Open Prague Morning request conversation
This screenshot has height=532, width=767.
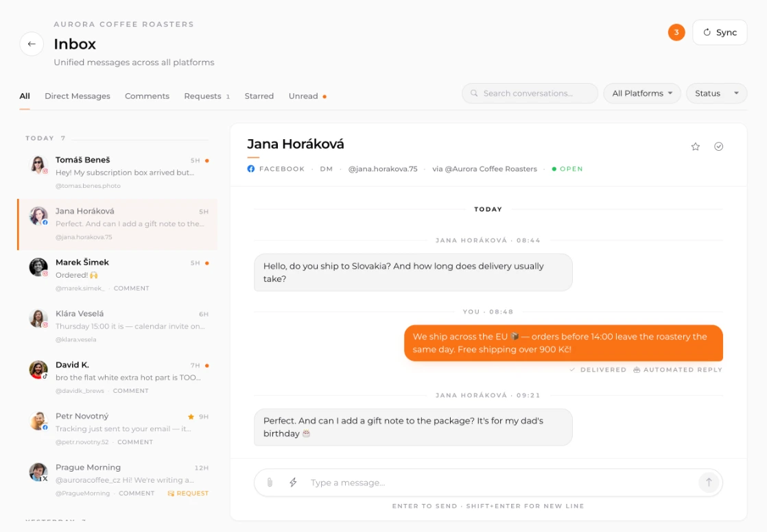click(x=117, y=480)
